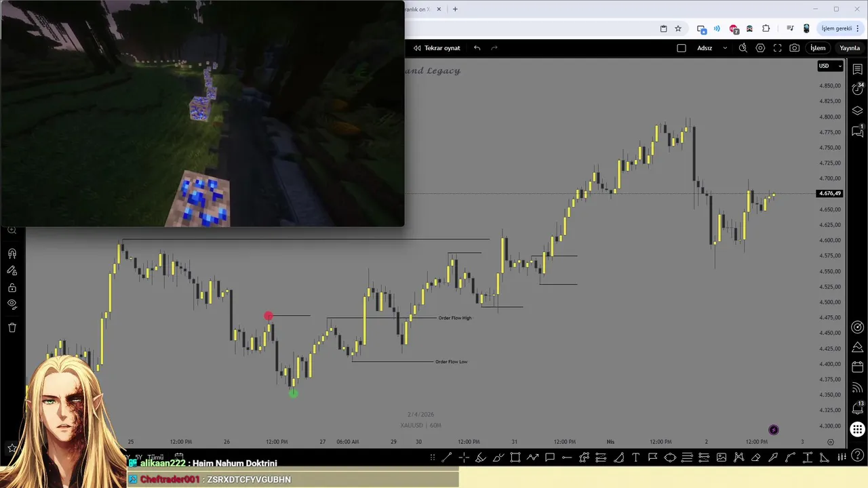Open time axis settings gear icon
This screenshot has height=488, width=868.
830,442
